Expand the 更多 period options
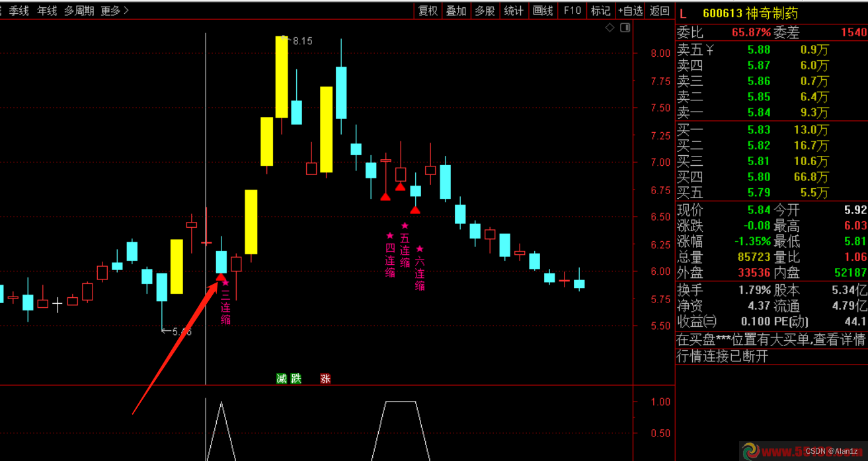The height and width of the screenshot is (461, 868). coord(114,11)
